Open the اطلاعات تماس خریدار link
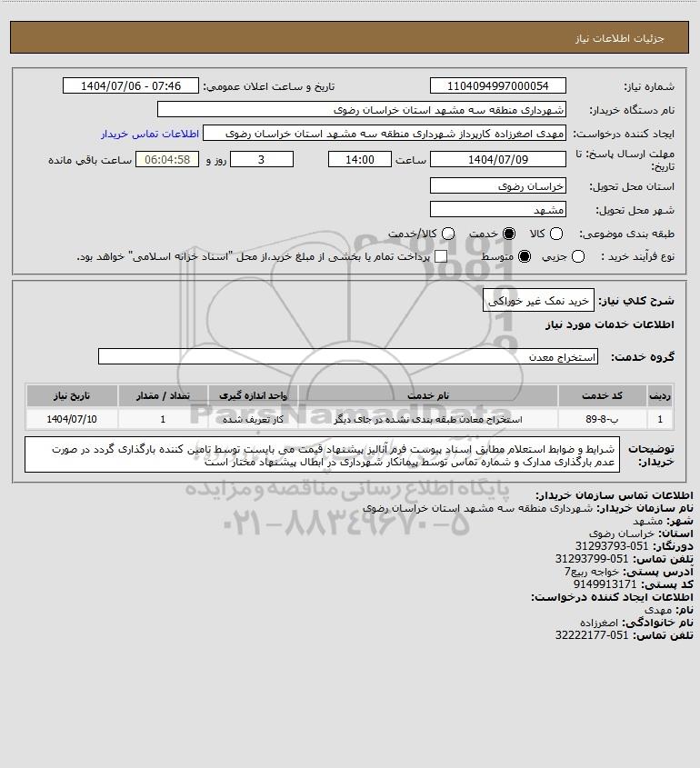 150,134
